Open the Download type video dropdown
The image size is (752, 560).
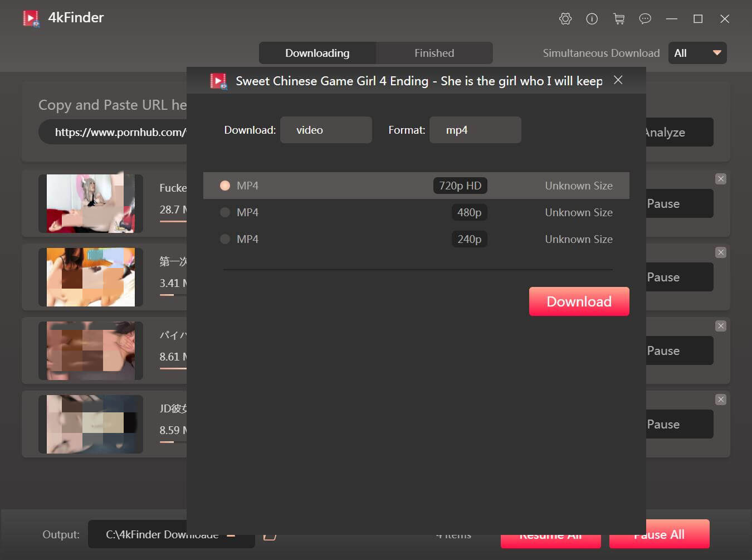click(326, 130)
